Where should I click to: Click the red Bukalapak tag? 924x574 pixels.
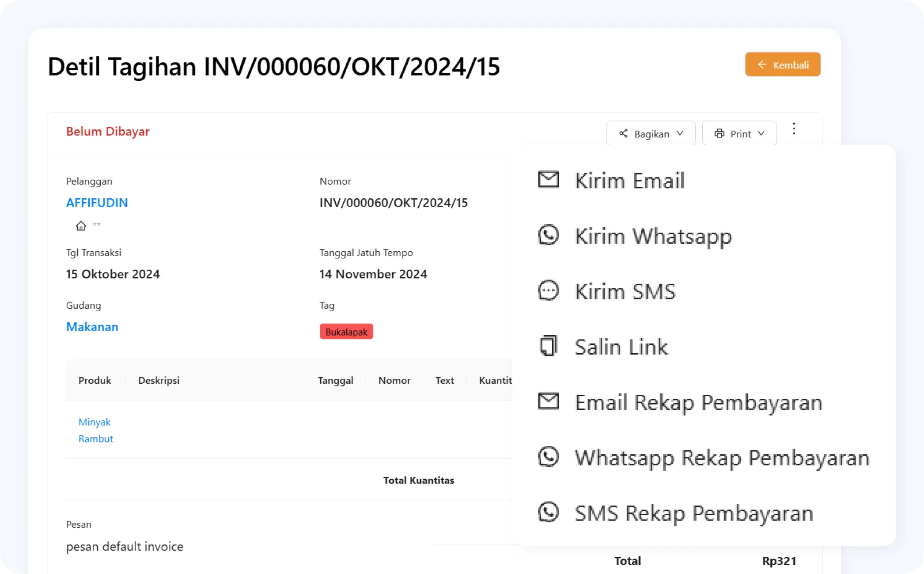point(346,332)
